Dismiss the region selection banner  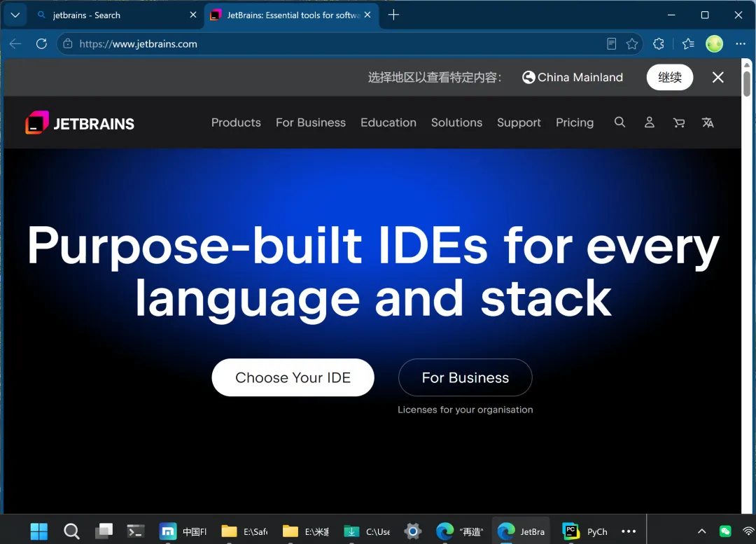click(718, 77)
